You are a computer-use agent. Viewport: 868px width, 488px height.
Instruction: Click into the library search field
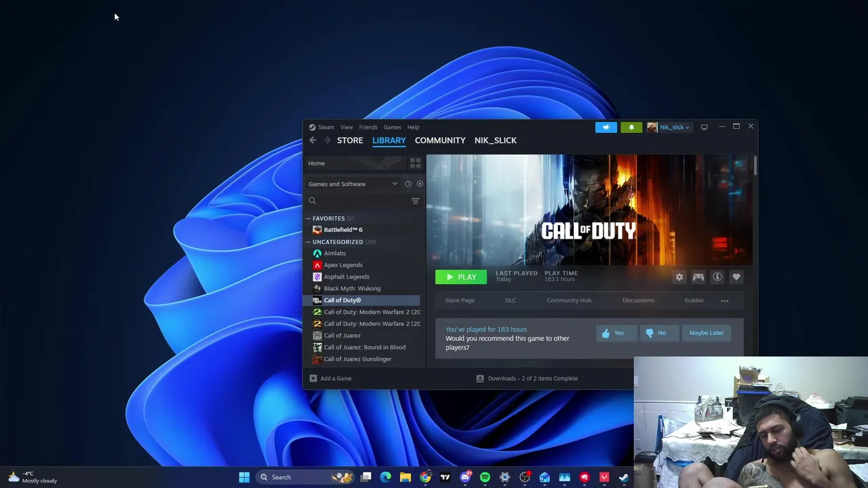click(363, 201)
